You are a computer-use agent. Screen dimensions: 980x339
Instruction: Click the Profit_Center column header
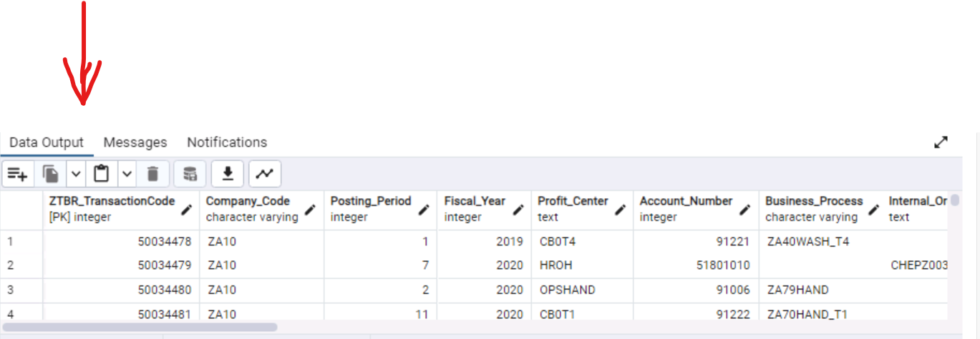(573, 202)
